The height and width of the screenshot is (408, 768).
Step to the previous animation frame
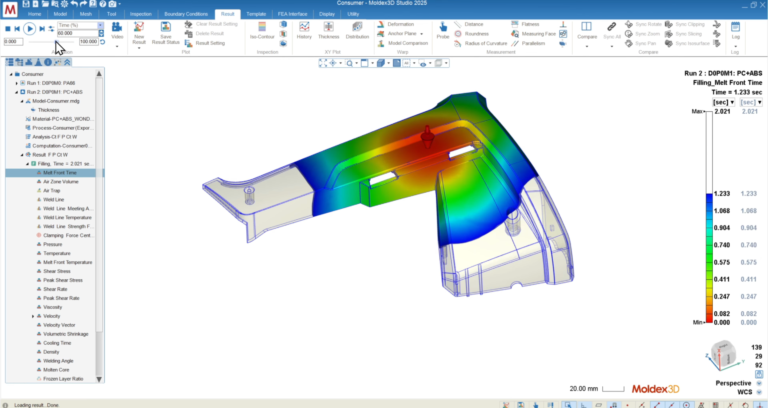point(17,29)
